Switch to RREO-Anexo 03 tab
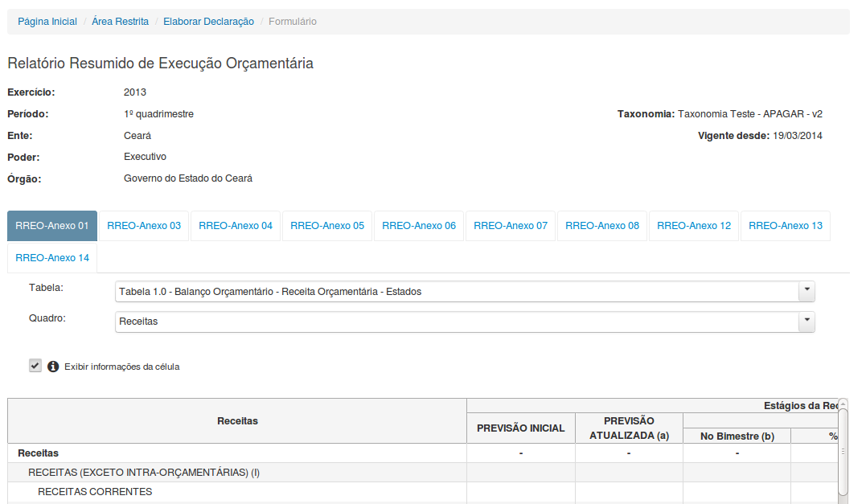 tap(144, 226)
